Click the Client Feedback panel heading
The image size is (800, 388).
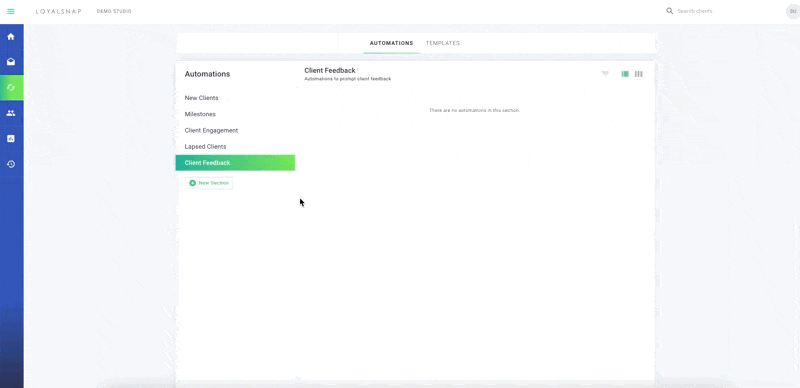pyautogui.click(x=330, y=70)
